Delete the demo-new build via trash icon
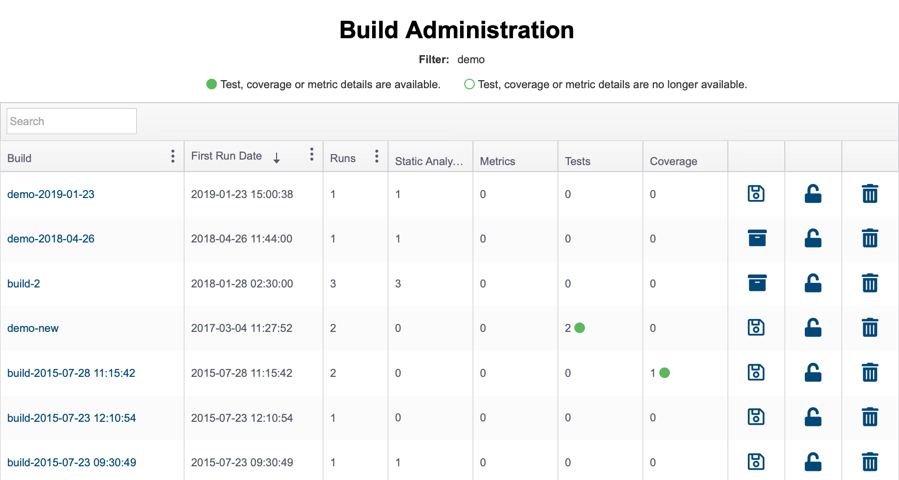The image size is (899, 480). click(870, 327)
